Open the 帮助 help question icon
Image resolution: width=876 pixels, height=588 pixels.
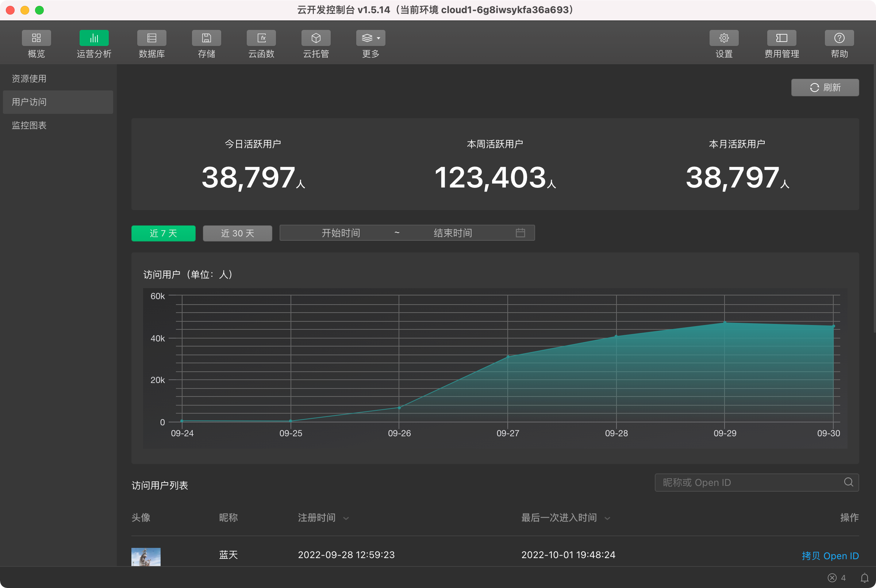[839, 38]
